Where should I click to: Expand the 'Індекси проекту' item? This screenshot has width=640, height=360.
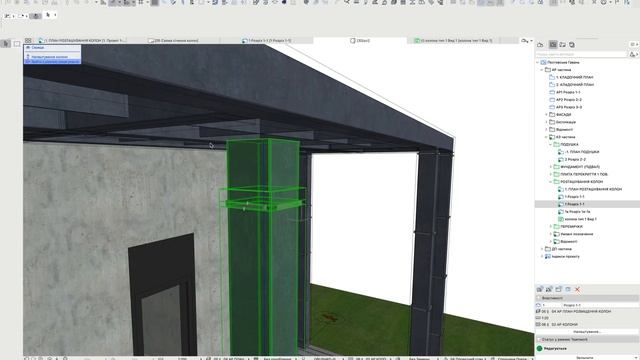[542, 256]
